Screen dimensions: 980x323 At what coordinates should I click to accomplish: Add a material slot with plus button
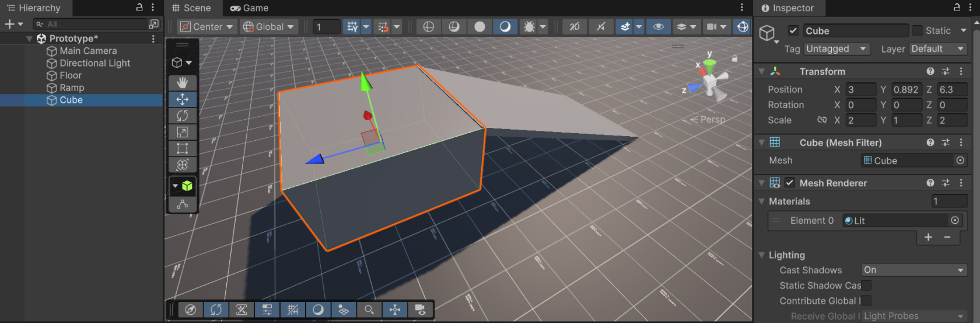[x=929, y=237]
